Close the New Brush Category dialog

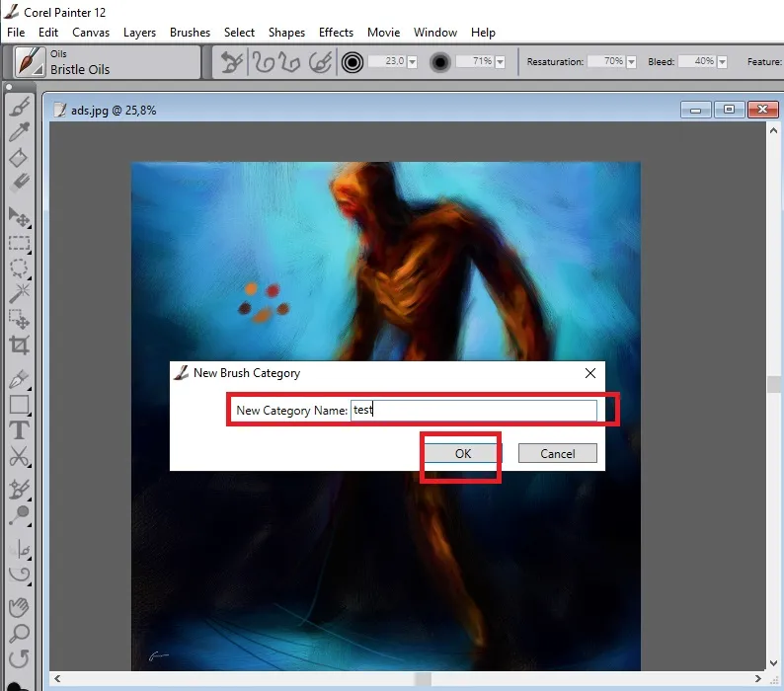coord(590,373)
